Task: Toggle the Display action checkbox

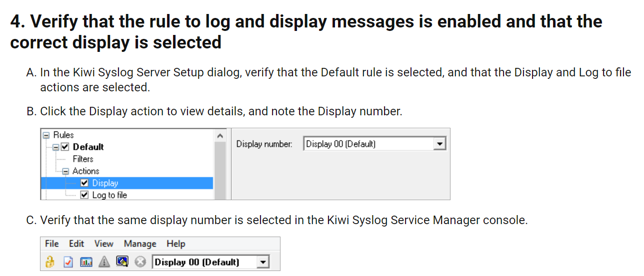Action: click(84, 183)
